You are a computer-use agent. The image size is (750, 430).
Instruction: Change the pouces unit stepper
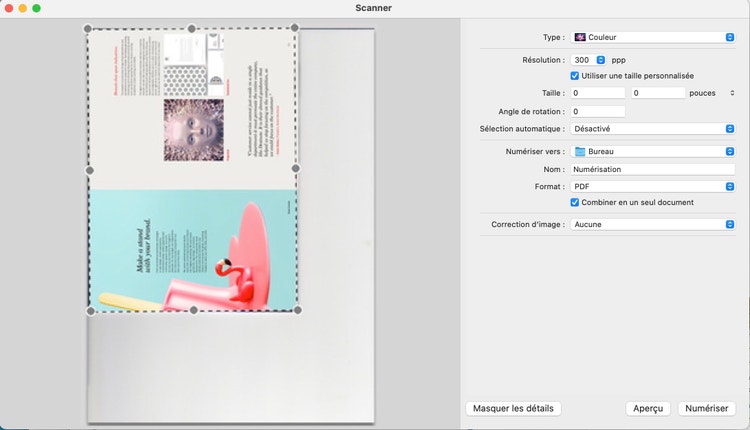[x=732, y=93]
